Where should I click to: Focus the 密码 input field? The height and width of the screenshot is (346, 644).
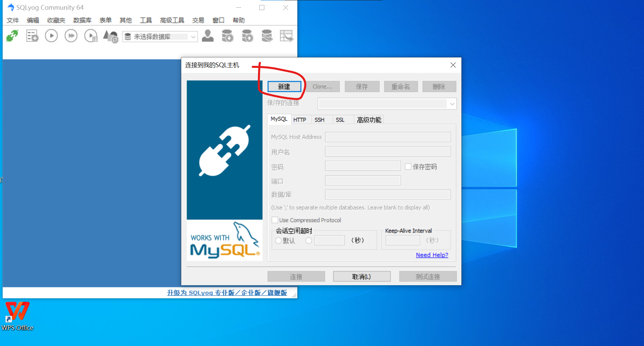click(363, 166)
